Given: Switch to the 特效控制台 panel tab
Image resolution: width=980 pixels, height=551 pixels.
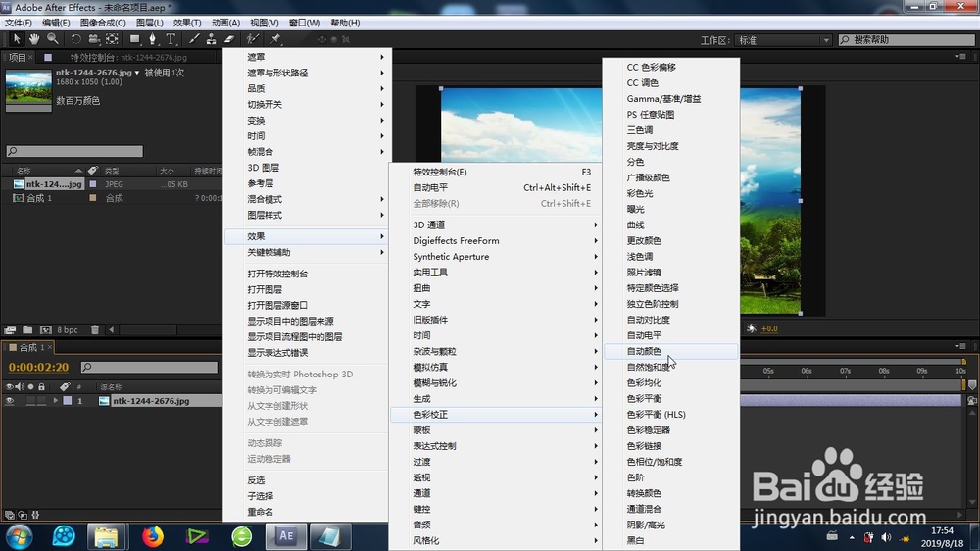Looking at the screenshot, I should tap(128, 57).
